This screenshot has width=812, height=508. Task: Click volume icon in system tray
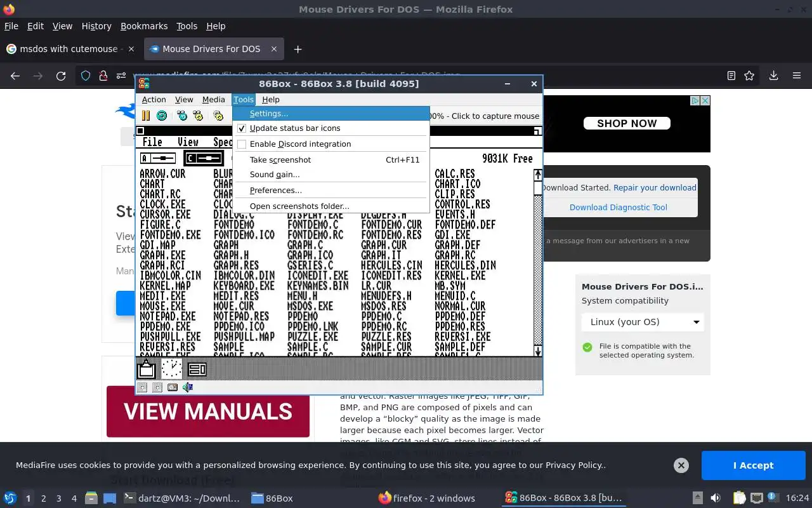click(x=716, y=498)
